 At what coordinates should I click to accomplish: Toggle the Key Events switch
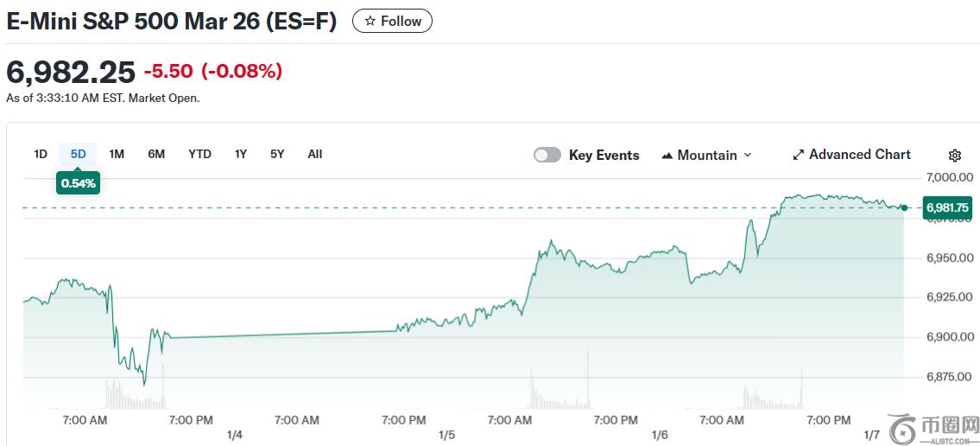pos(547,155)
